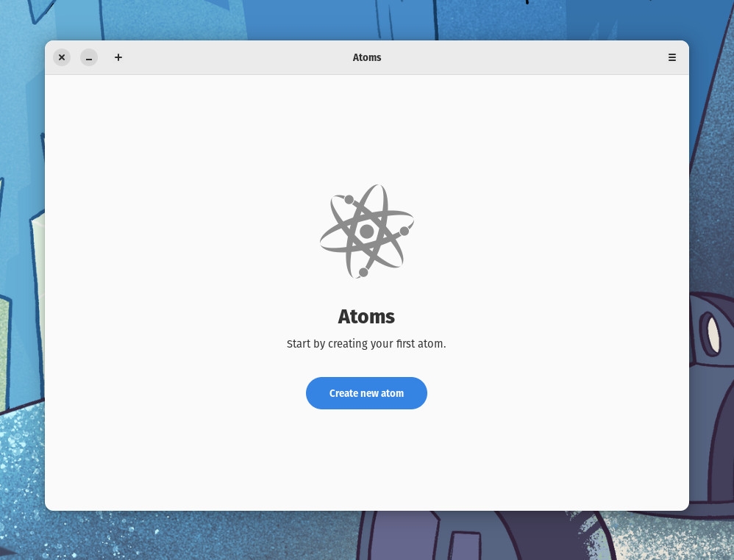Click the Atoms heading text
The width and height of the screenshot is (734, 560).
pos(366,317)
